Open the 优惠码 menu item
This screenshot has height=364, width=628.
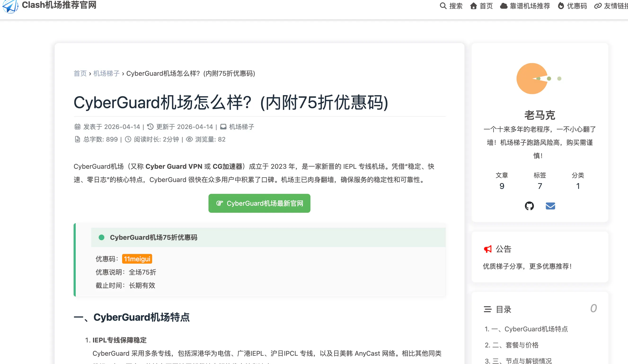577,6
